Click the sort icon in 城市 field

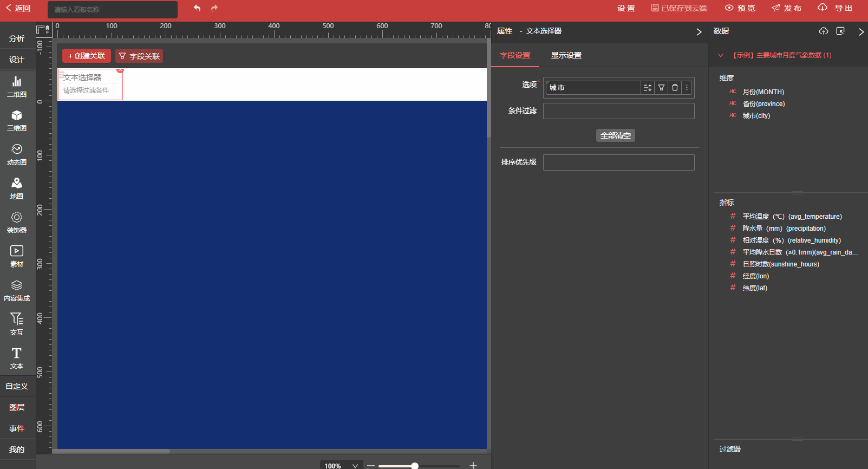coord(647,88)
